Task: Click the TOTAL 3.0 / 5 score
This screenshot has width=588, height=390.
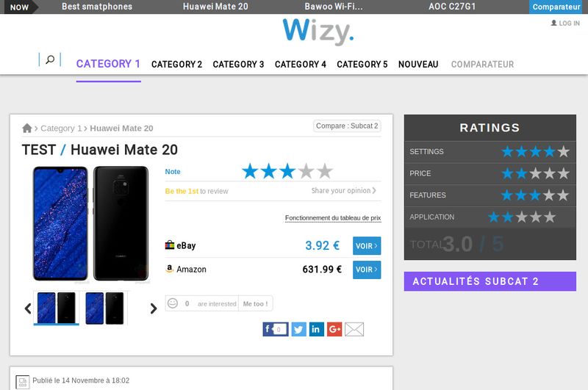Action: [x=456, y=245]
